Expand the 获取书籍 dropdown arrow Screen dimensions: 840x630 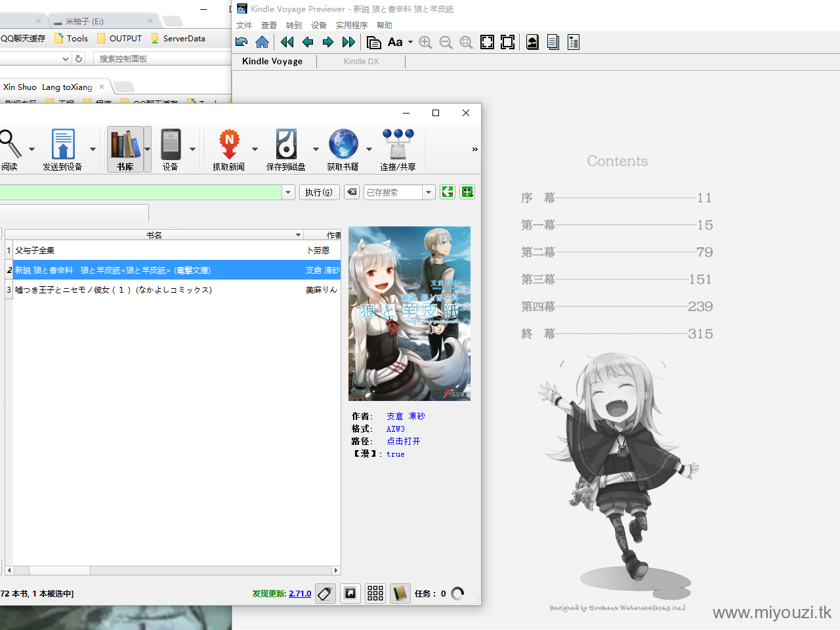pyautogui.click(x=369, y=149)
